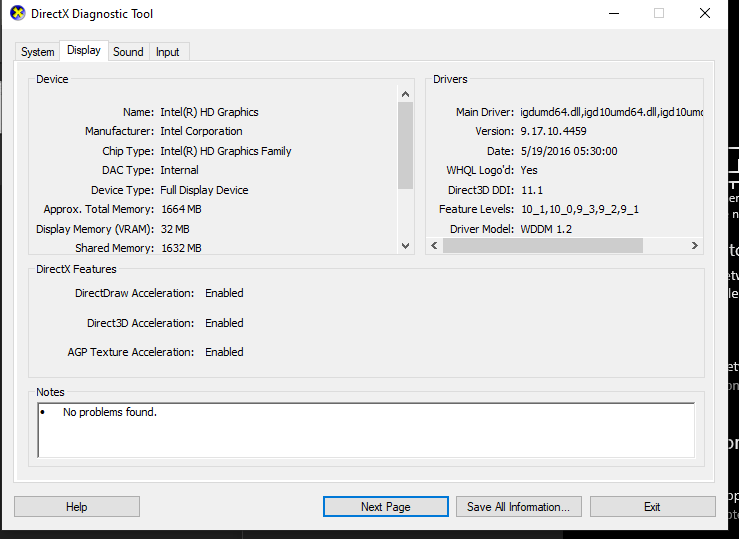Click the driver date '5/19/2016 05:30:00'
Screen dimensions: 739x539
[x=569, y=151]
